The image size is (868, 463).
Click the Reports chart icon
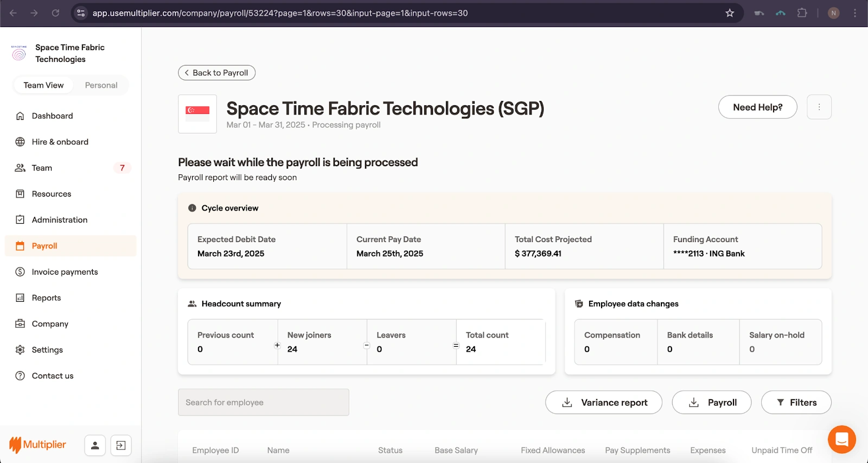pos(20,298)
